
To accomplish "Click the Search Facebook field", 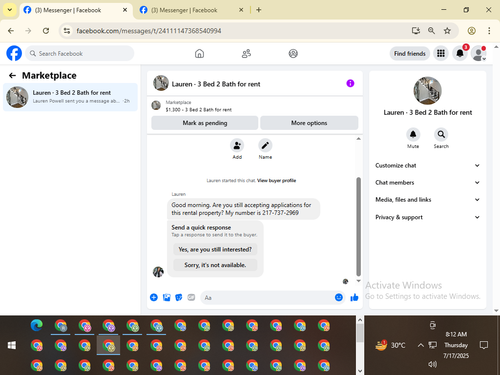I will [80, 53].
